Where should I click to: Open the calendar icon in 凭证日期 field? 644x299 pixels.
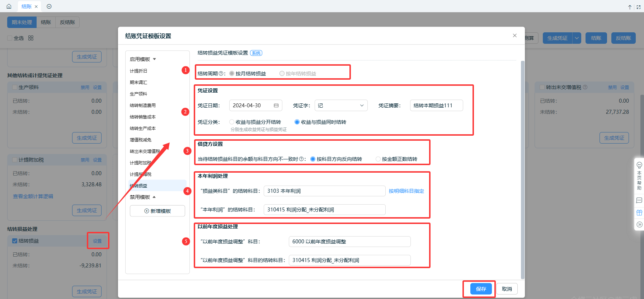tap(276, 106)
